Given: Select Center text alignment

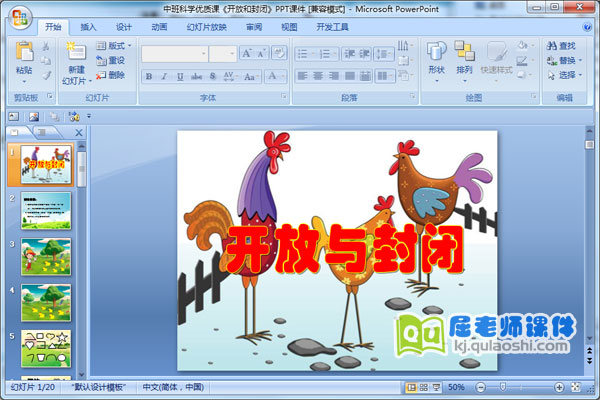Looking at the screenshot, I should coord(318,76).
